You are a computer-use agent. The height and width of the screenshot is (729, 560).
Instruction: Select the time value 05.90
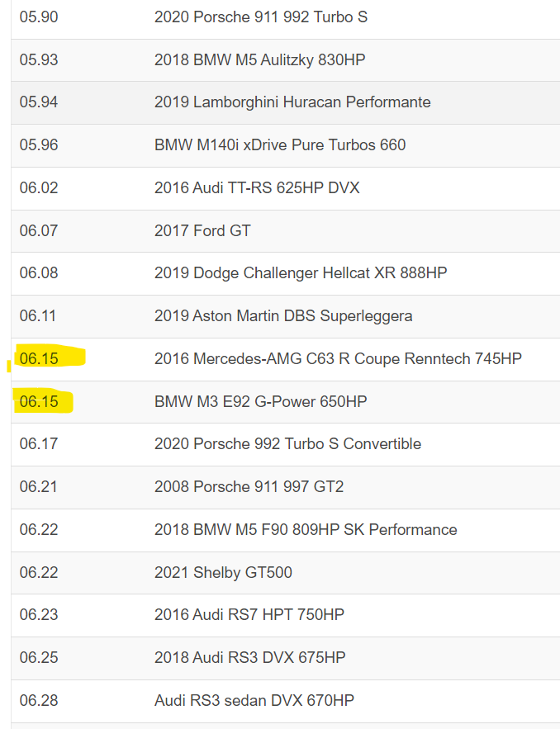coord(39,17)
